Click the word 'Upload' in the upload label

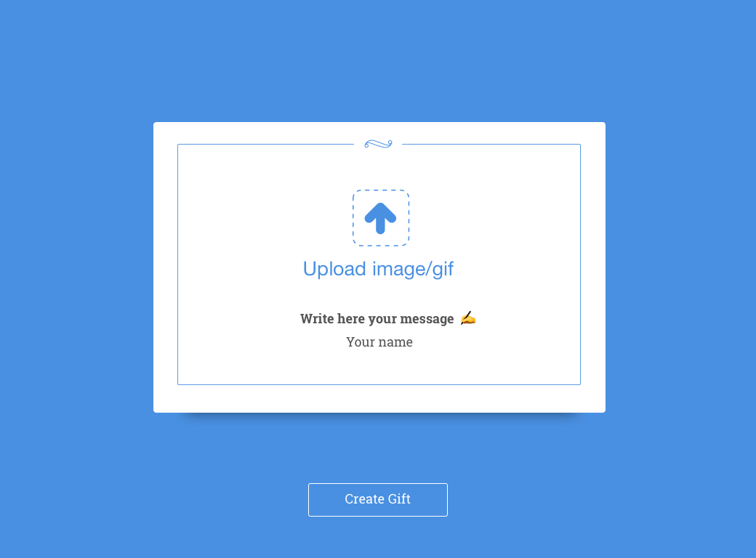point(334,269)
